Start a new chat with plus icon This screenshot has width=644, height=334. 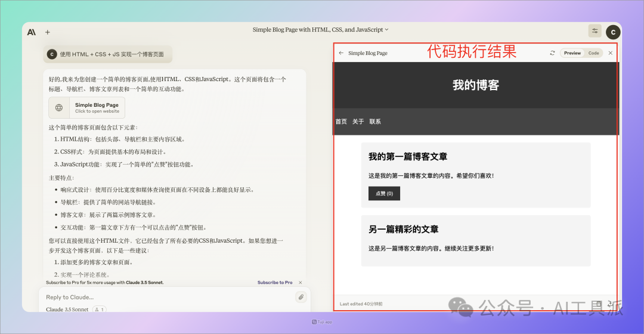pyautogui.click(x=48, y=32)
